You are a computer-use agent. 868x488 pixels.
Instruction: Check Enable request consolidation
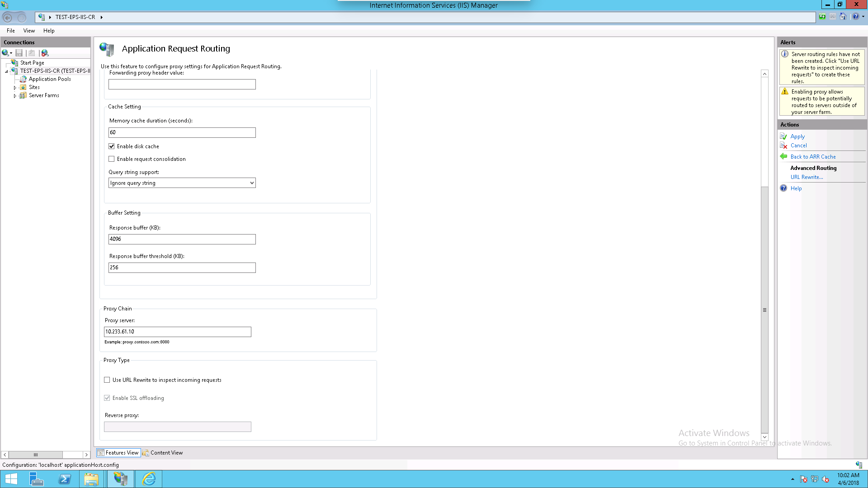112,159
